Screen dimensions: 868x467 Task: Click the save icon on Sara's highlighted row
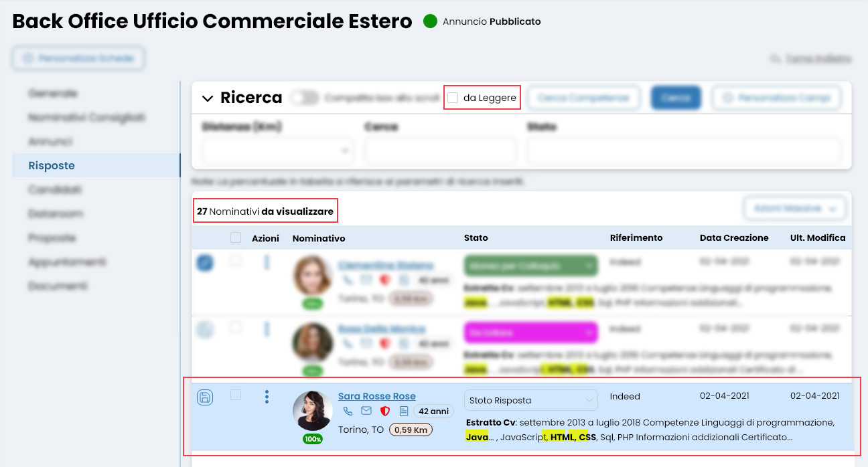pyautogui.click(x=205, y=397)
